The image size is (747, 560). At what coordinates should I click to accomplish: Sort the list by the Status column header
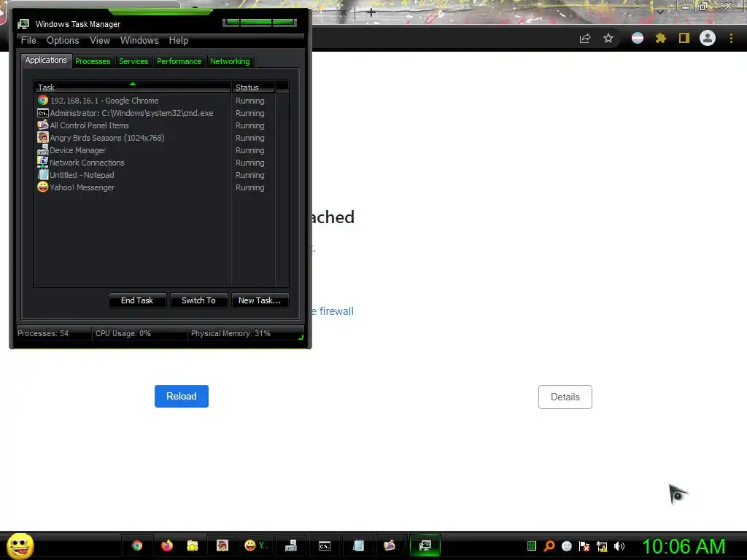point(253,87)
